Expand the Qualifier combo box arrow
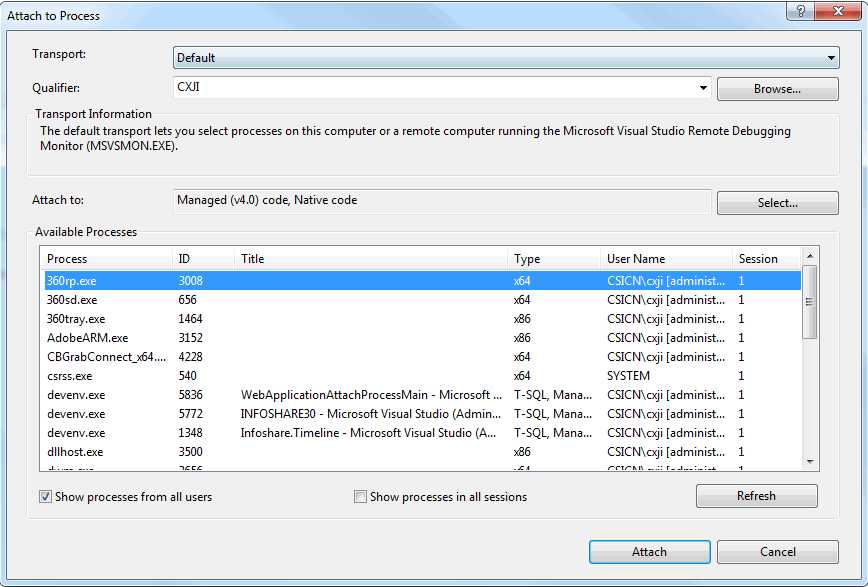Image resolution: width=868 pixels, height=587 pixels. [x=702, y=87]
